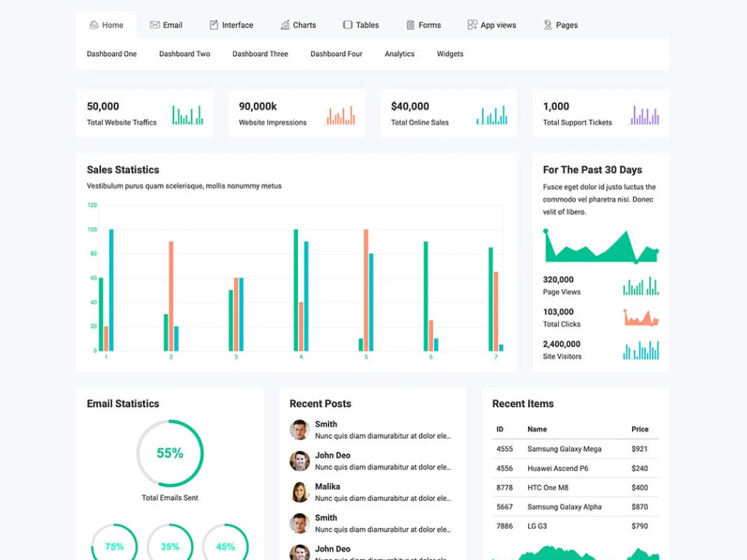Screen dimensions: 747x560
Task: Click the App views grid icon
Action: (x=472, y=25)
